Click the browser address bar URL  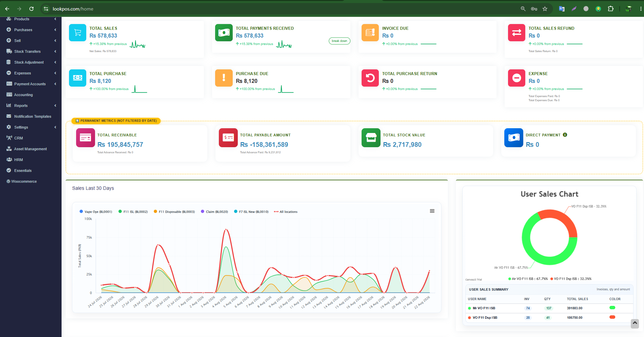[x=73, y=9]
